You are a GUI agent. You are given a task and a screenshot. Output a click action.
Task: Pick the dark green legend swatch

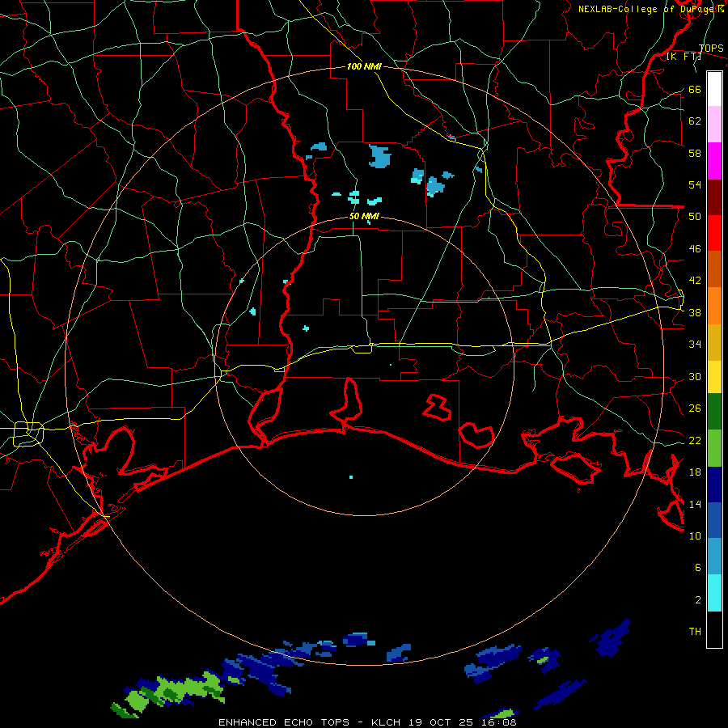(714, 412)
